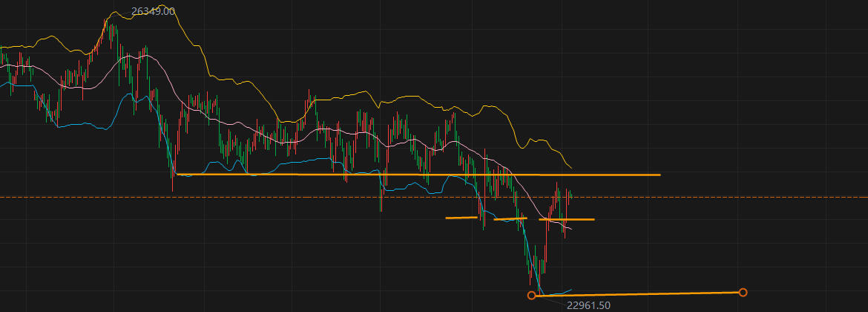Select the dashed orange current price line

(434, 198)
